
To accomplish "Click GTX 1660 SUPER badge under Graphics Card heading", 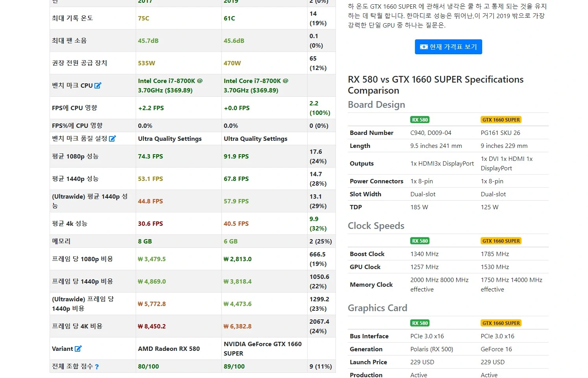I will [501, 323].
